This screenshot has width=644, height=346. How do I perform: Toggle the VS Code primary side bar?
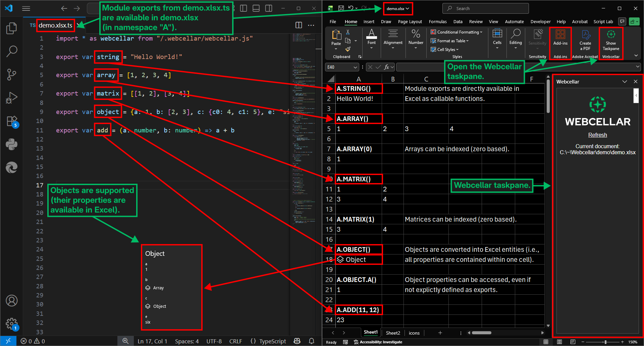tap(244, 8)
